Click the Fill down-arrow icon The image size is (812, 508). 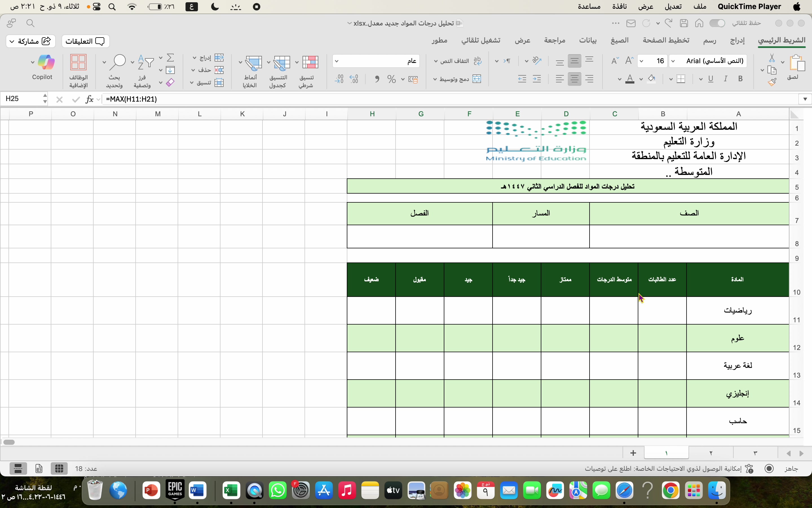click(x=171, y=70)
